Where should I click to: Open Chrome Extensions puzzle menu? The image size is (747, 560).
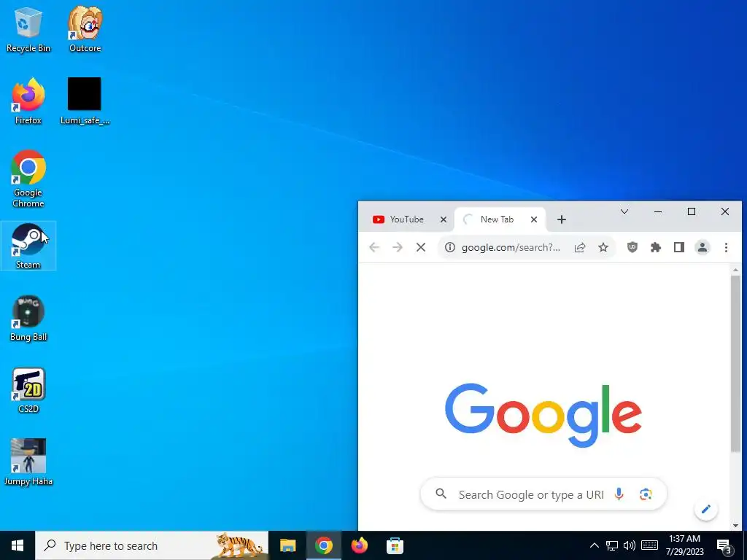coord(656,247)
